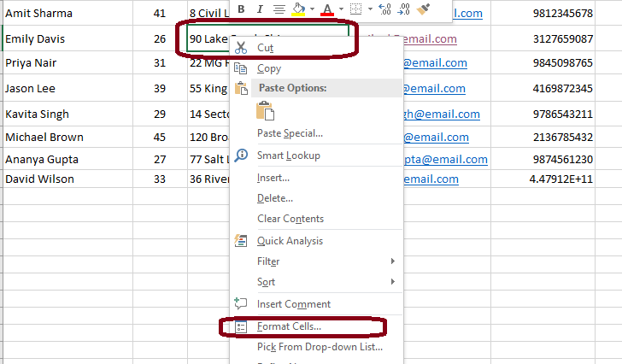
Task: Open Smart Lookup from the context menu
Action: coord(287,155)
